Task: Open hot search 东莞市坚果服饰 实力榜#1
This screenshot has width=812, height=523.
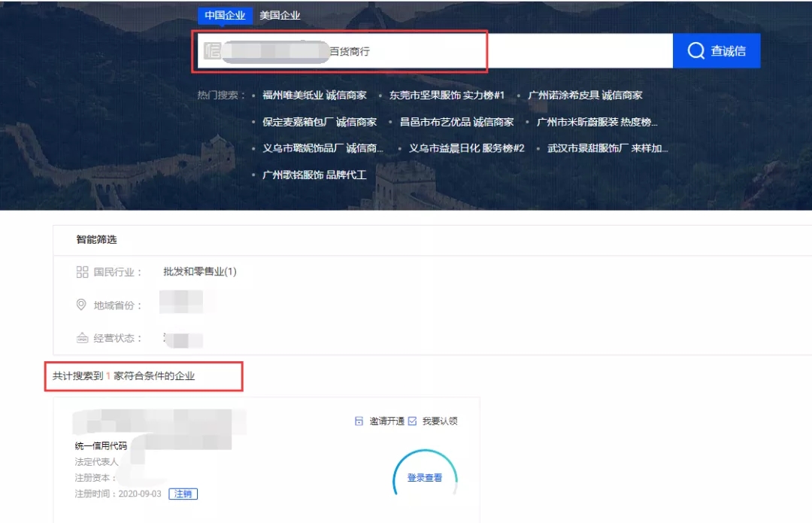Action: pos(447,95)
